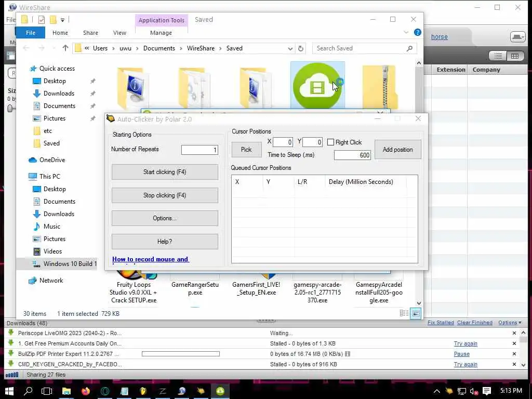Image resolution: width=532 pixels, height=399 pixels.
Task: Open Network in navigation pane
Action: click(x=51, y=281)
